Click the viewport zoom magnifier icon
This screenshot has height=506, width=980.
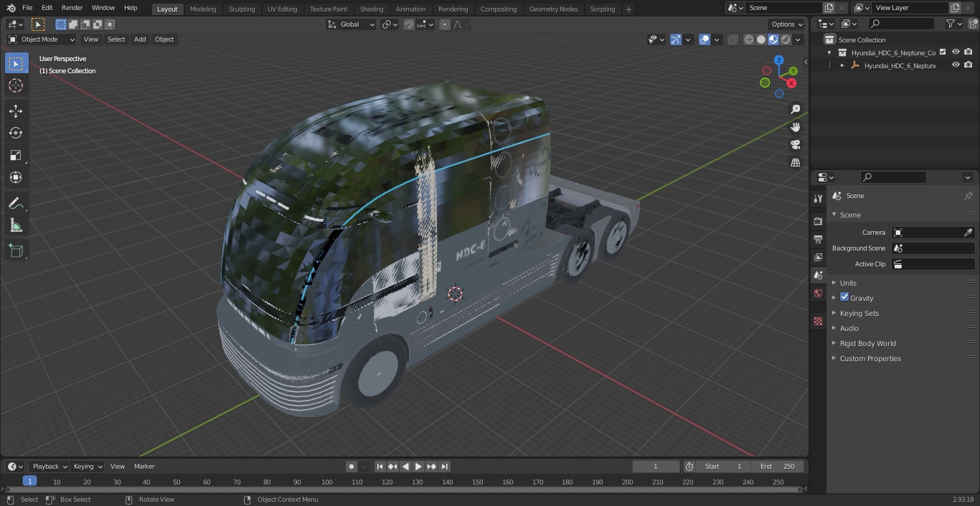point(795,109)
